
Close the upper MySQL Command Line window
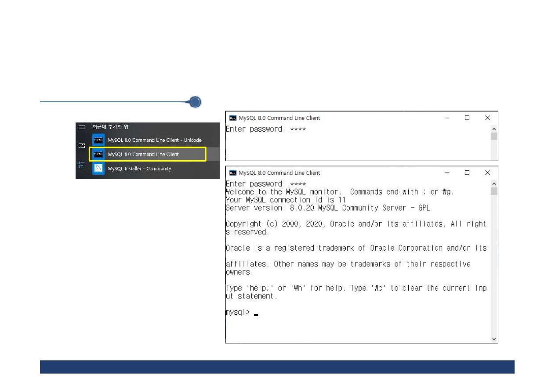[x=487, y=118]
